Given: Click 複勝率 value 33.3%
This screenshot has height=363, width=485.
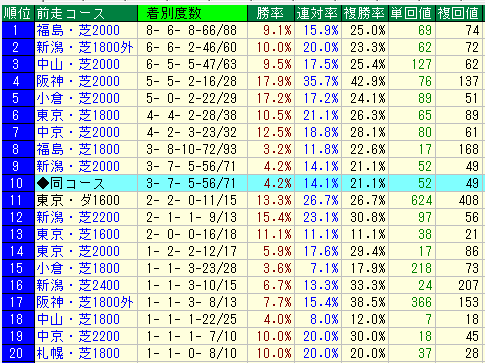Looking at the screenshot, I should [x=368, y=286].
